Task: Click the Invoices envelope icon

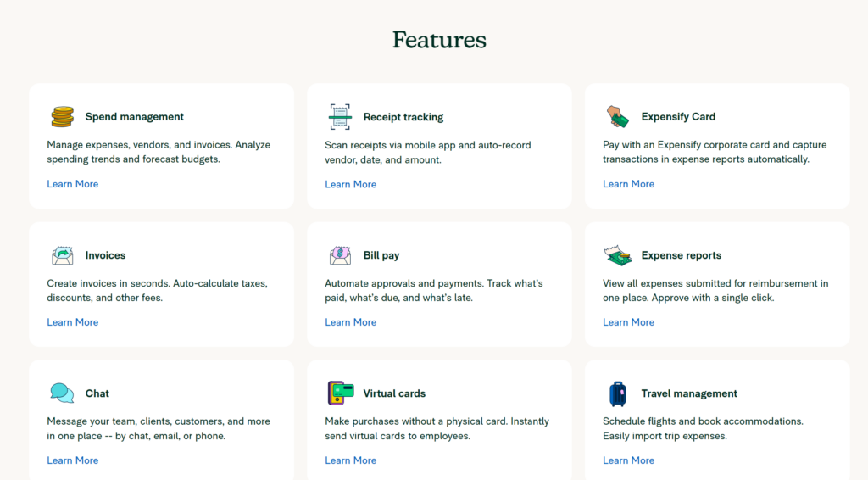Action: point(62,255)
